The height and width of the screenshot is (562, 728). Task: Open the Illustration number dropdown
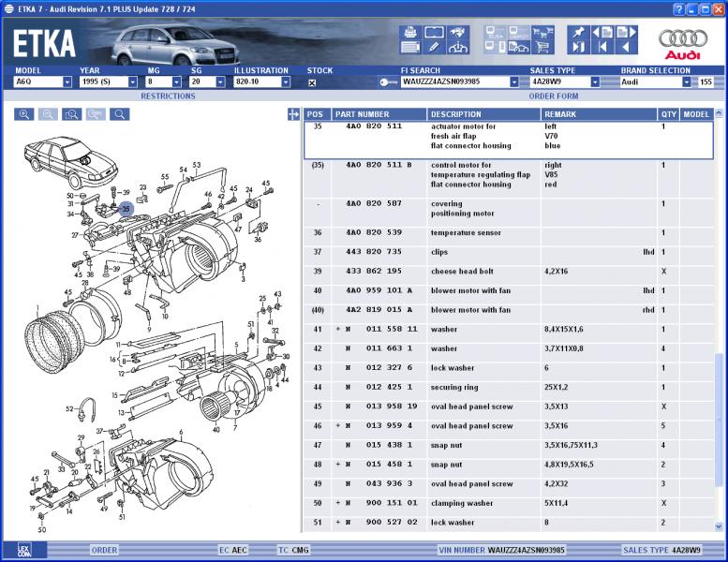[285, 82]
